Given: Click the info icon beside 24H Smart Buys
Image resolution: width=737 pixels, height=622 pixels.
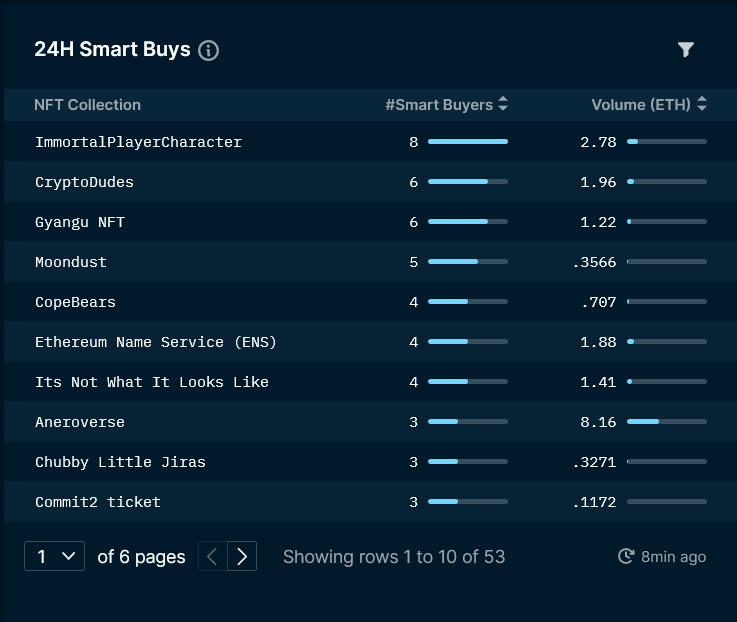Looking at the screenshot, I should (208, 50).
